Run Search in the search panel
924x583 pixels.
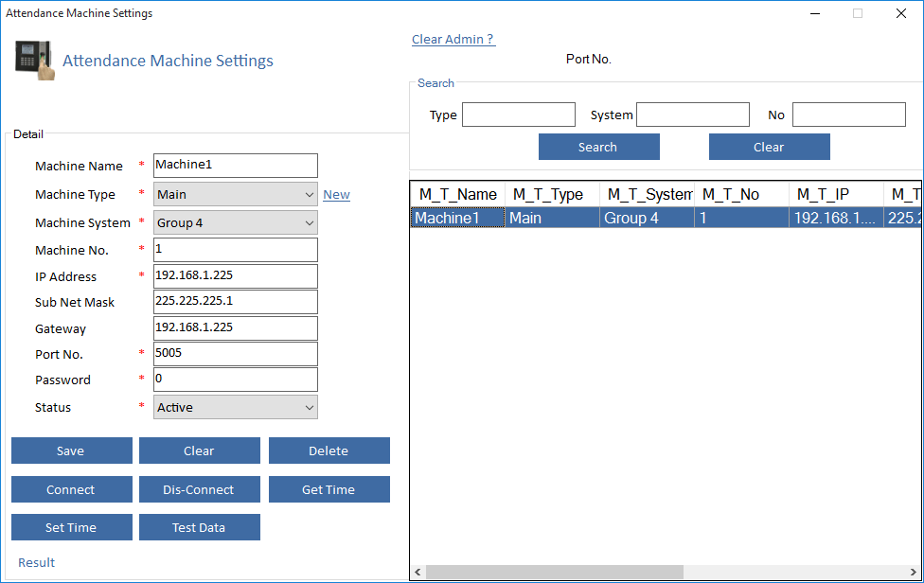tap(598, 147)
